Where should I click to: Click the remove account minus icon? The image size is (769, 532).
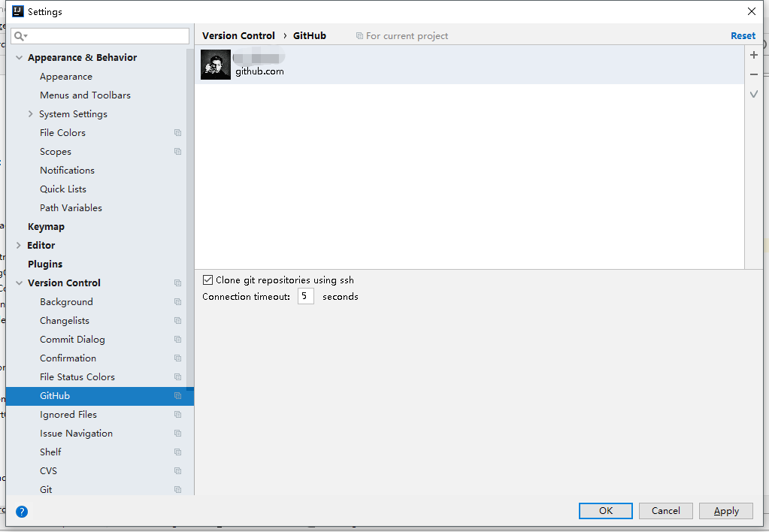coord(754,74)
